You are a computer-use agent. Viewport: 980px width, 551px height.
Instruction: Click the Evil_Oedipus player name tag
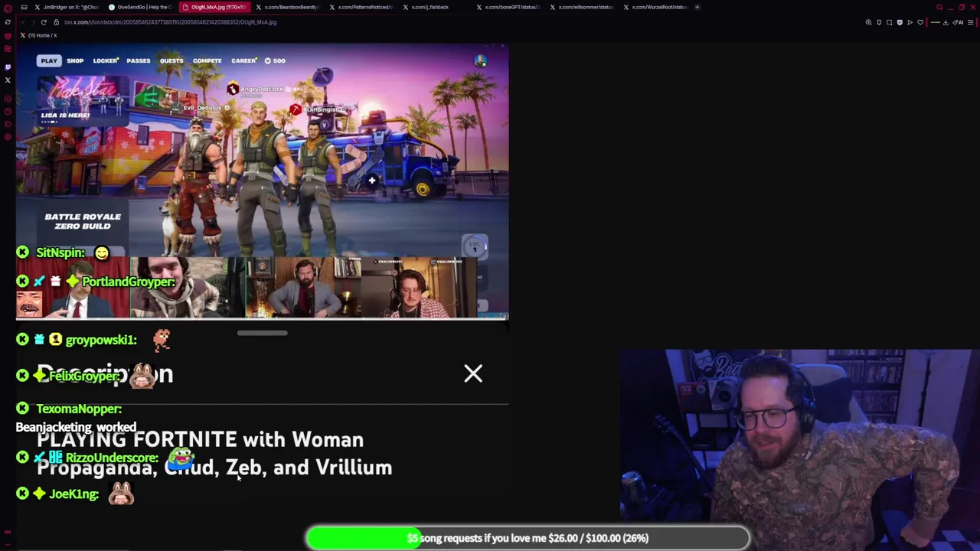click(x=202, y=108)
